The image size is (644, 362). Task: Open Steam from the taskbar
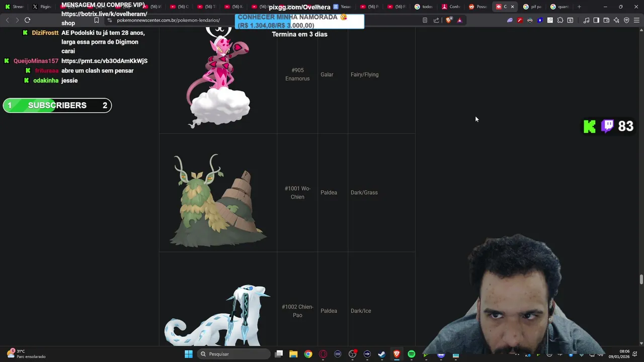pyautogui.click(x=382, y=354)
